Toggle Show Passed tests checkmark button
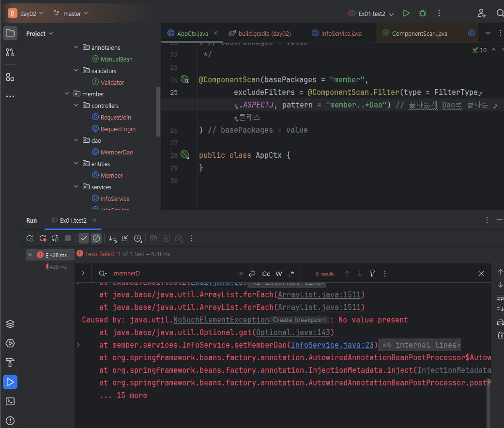 point(84,238)
